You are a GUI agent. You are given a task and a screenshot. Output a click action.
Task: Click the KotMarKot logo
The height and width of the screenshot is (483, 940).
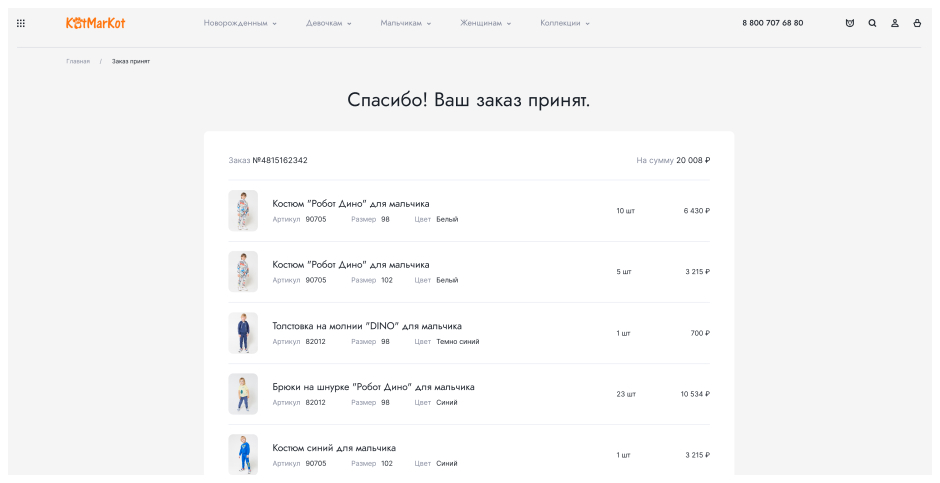pos(95,23)
